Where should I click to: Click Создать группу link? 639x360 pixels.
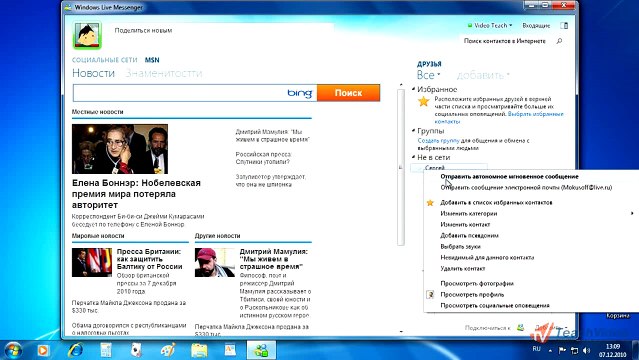pos(438,141)
